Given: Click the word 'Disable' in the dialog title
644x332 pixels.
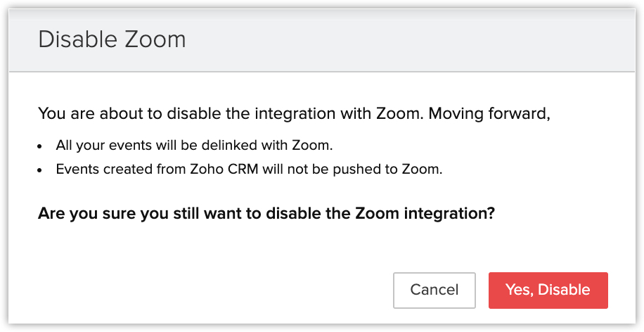Looking at the screenshot, I should pyautogui.click(x=76, y=39).
